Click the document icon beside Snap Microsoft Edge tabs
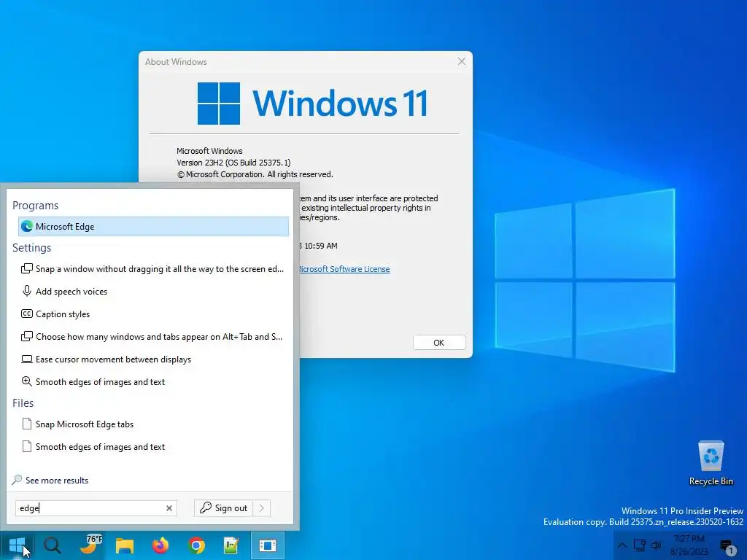This screenshot has width=747, height=560. [27, 424]
